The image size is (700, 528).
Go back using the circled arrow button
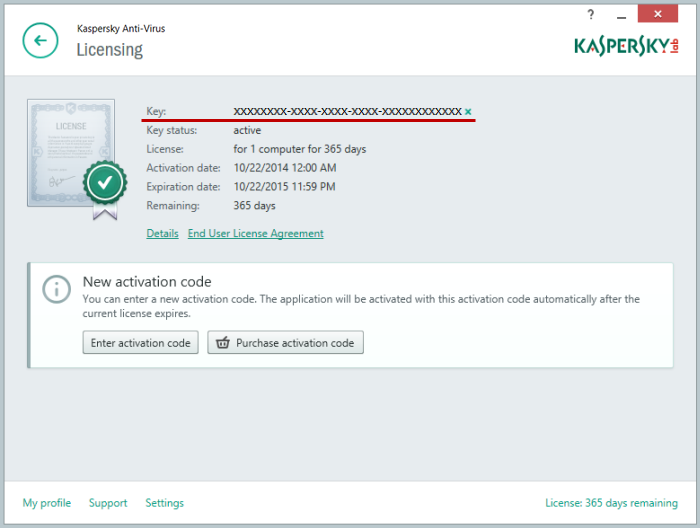[41, 41]
